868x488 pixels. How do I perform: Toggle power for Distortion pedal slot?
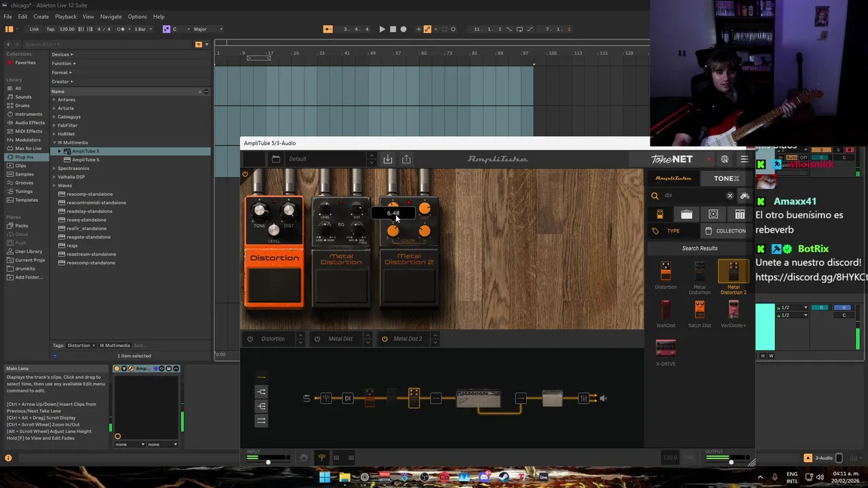pyautogui.click(x=250, y=339)
